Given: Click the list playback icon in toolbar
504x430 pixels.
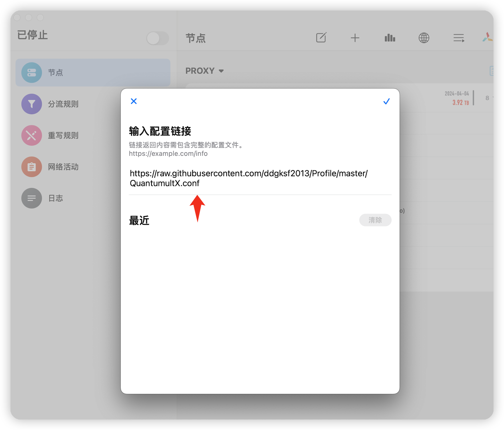Looking at the screenshot, I should 459,38.
